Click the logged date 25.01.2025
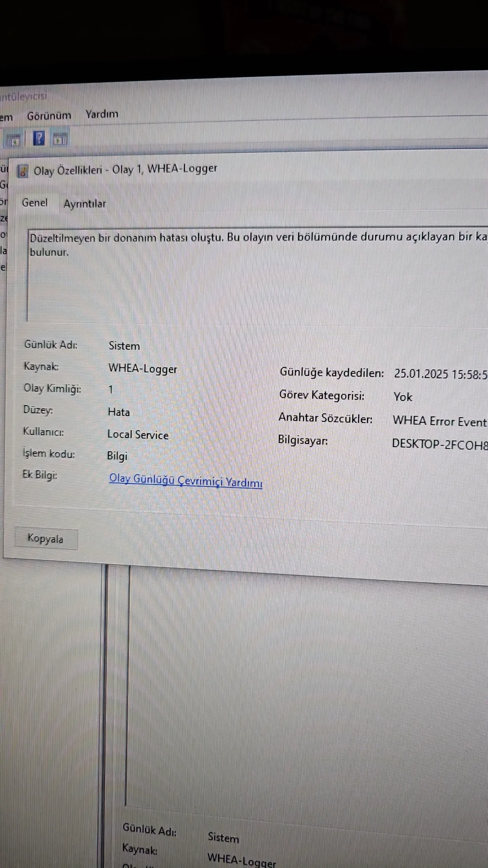The height and width of the screenshot is (868, 488). tap(421, 374)
